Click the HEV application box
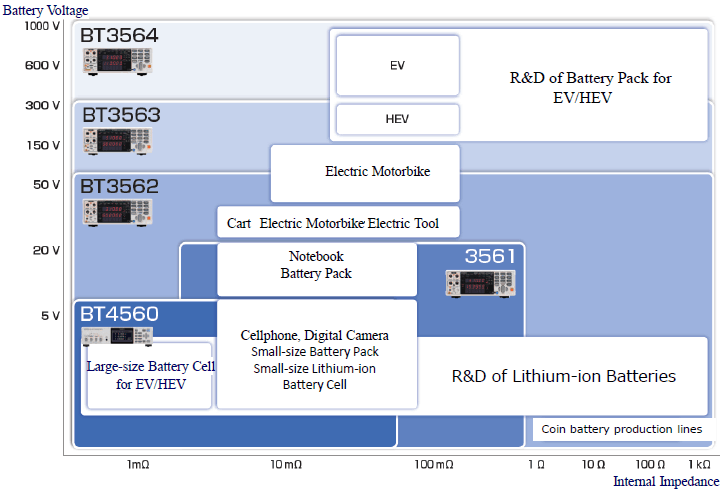728x495 pixels. tap(397, 119)
